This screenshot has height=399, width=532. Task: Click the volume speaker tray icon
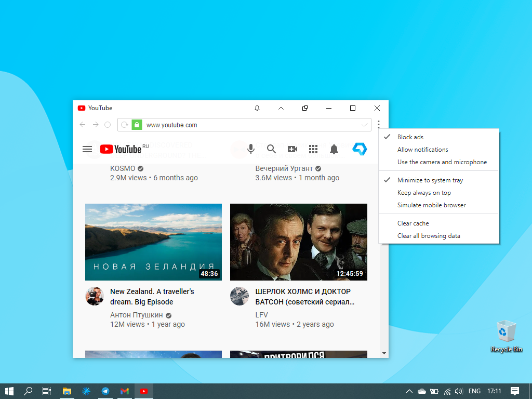459,391
